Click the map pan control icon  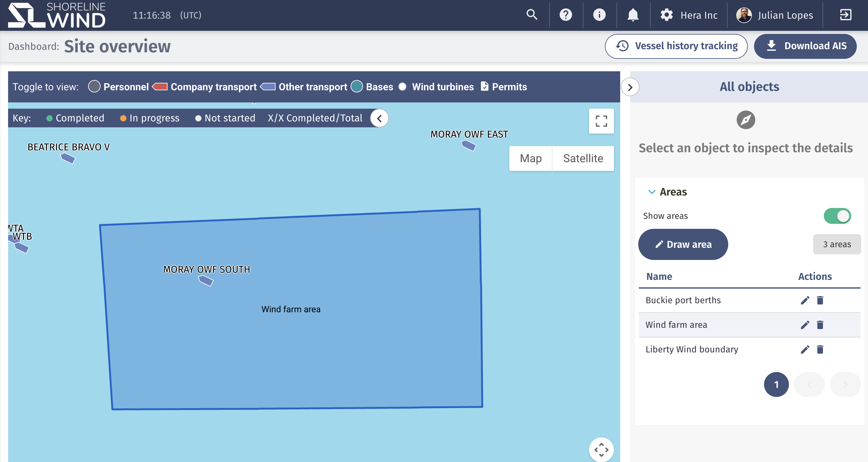tap(601, 449)
